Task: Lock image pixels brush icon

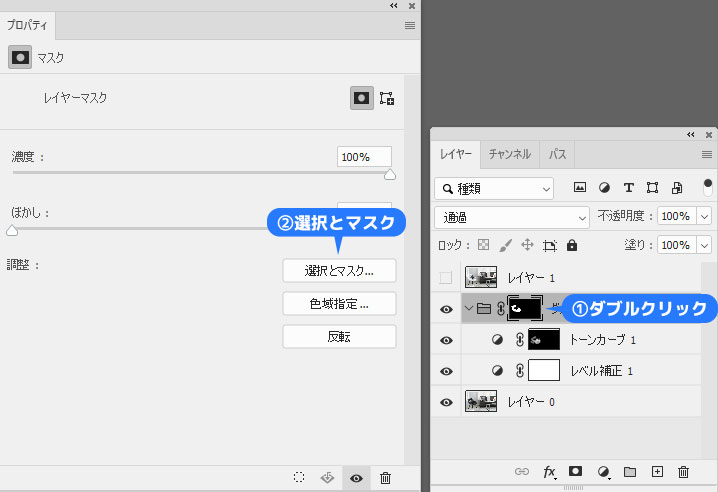Action: [x=506, y=245]
